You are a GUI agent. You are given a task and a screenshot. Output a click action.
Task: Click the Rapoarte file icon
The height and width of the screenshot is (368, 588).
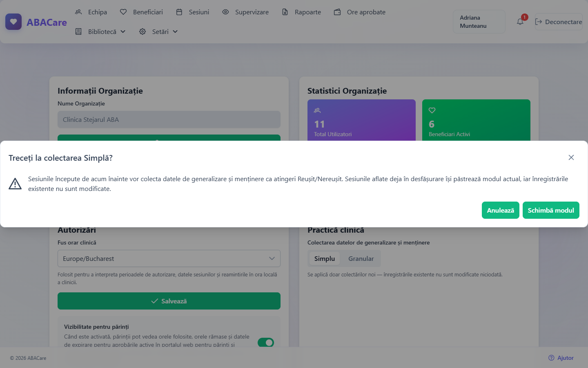click(x=285, y=12)
